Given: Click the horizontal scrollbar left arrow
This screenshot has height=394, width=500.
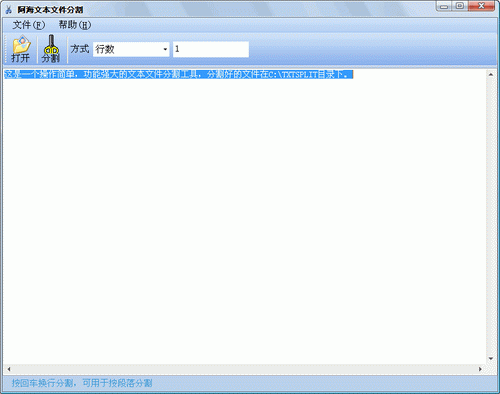Looking at the screenshot, I should (x=9, y=369).
